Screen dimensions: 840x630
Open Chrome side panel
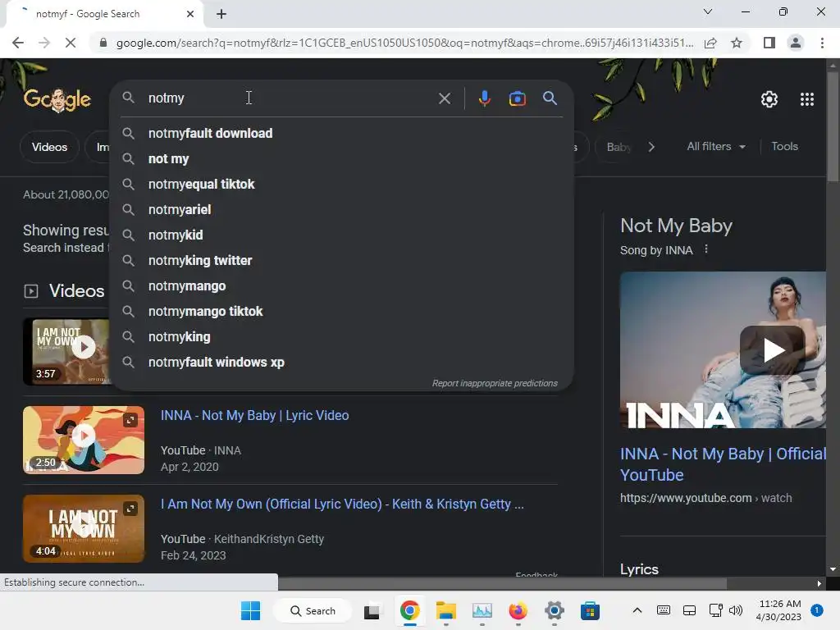(769, 43)
